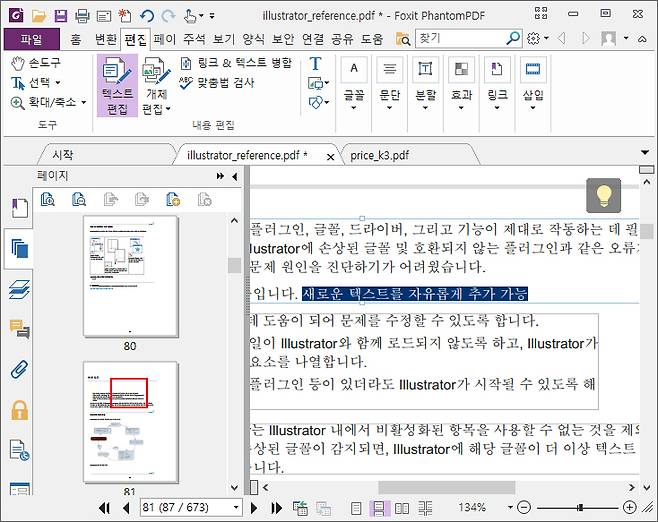Click the 찾기 search field
This screenshot has width=658, height=522.
(x=460, y=39)
